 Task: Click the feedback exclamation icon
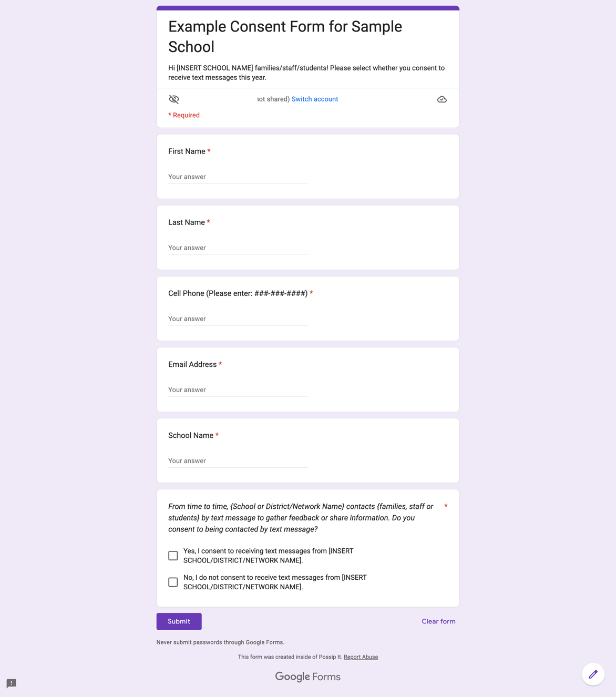point(12,683)
